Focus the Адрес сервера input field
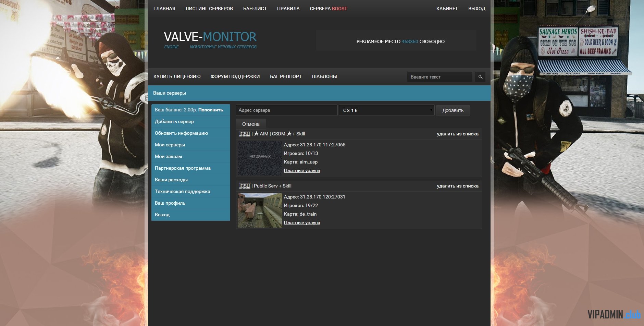 pyautogui.click(x=286, y=110)
